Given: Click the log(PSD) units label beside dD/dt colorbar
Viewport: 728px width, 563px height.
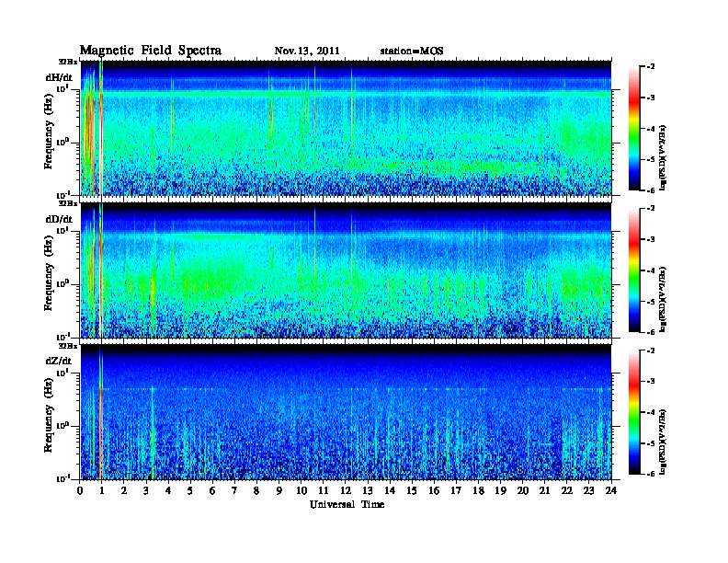Looking at the screenshot, I should tap(663, 300).
